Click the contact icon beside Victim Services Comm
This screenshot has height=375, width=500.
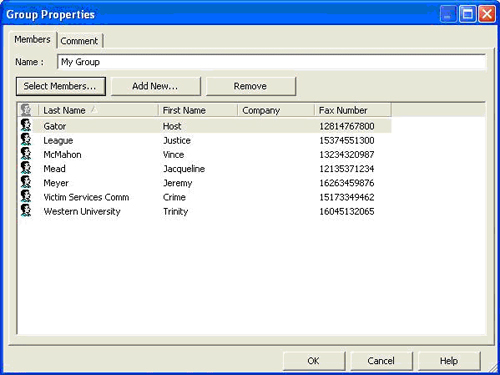point(26,196)
